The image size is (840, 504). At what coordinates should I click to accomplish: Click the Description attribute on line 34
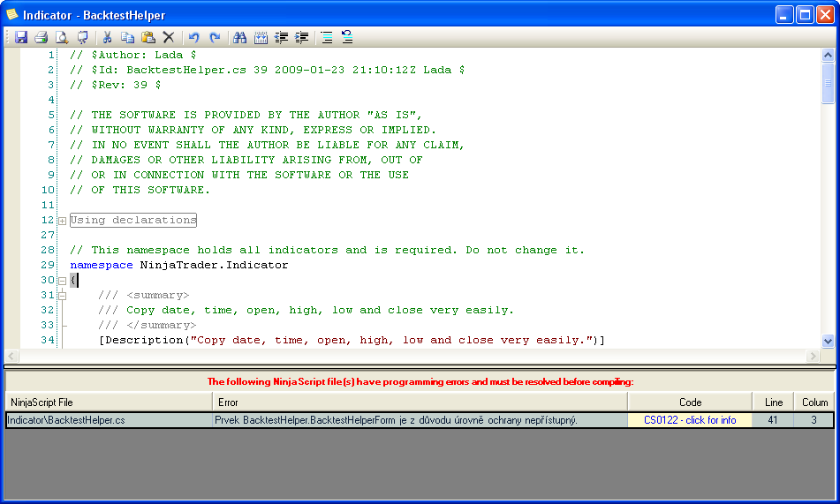[352, 340]
